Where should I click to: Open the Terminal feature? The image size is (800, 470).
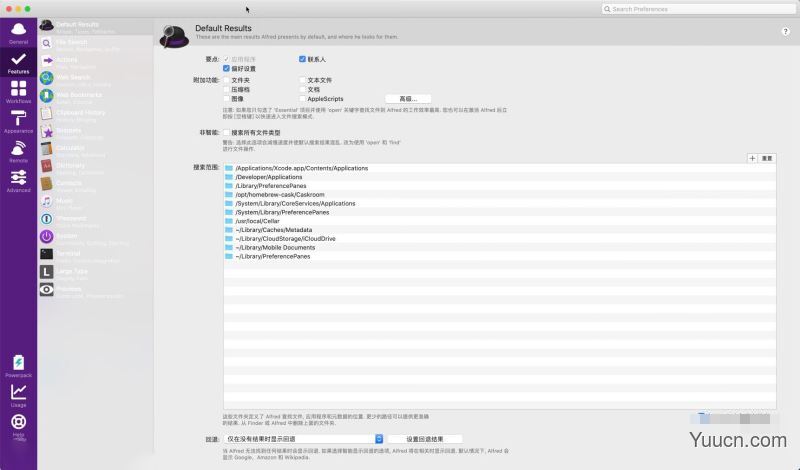pos(95,256)
